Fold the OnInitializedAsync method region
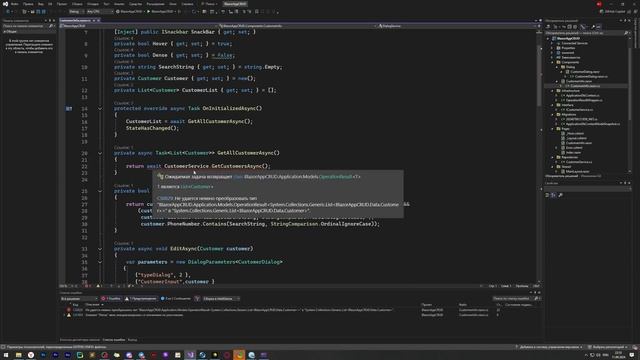The width and height of the screenshot is (640, 360). [100, 109]
